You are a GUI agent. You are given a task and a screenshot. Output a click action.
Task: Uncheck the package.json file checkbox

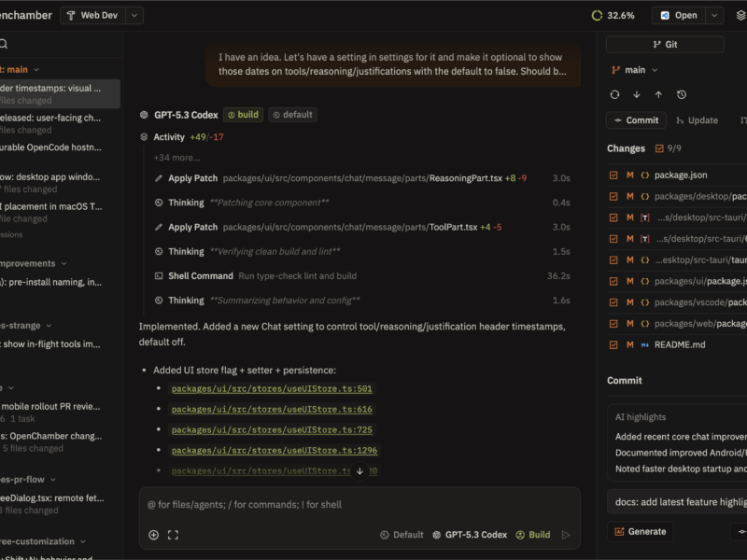click(613, 175)
